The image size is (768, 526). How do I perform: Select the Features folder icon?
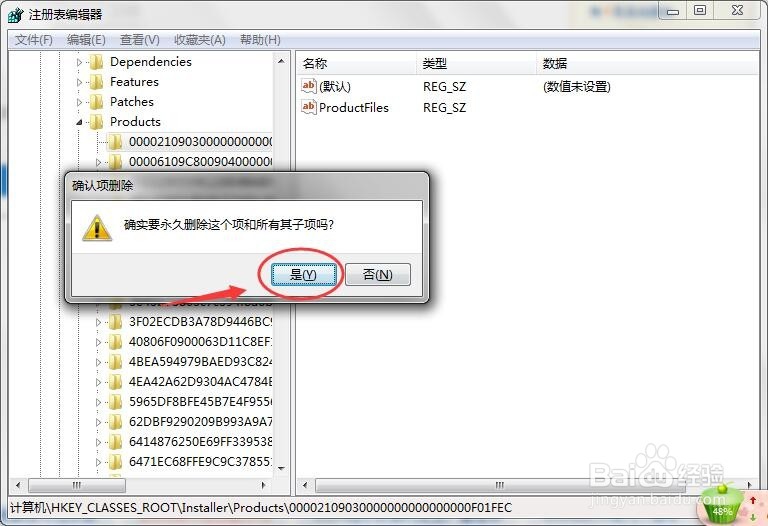[x=96, y=82]
